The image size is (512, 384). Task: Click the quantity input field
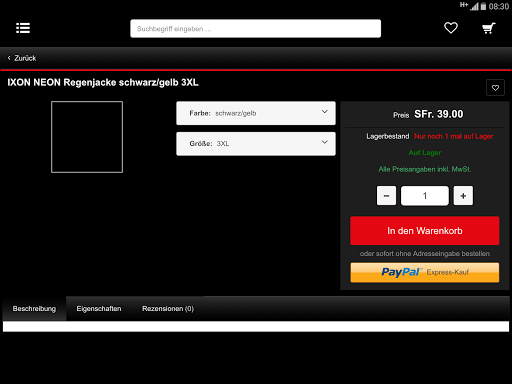click(x=425, y=196)
